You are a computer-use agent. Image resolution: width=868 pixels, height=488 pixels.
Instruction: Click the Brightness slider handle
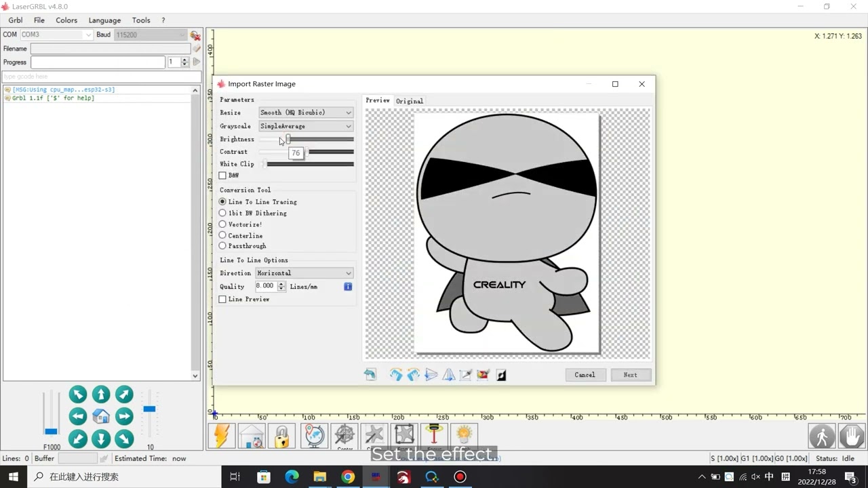[288, 139]
